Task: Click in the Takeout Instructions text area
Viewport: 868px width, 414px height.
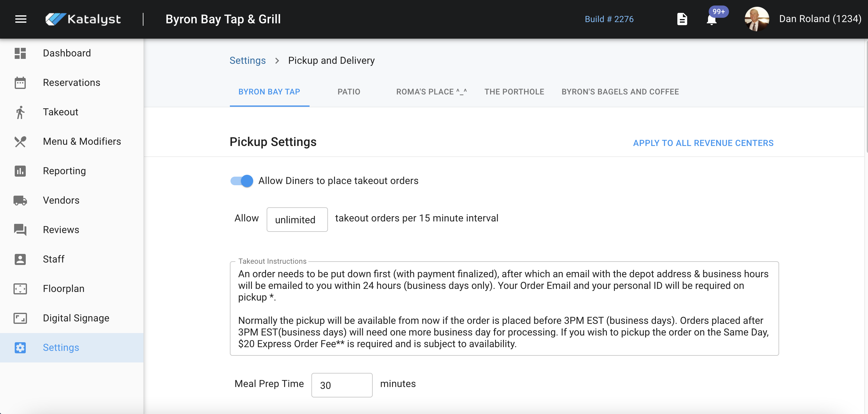Action: pos(504,309)
